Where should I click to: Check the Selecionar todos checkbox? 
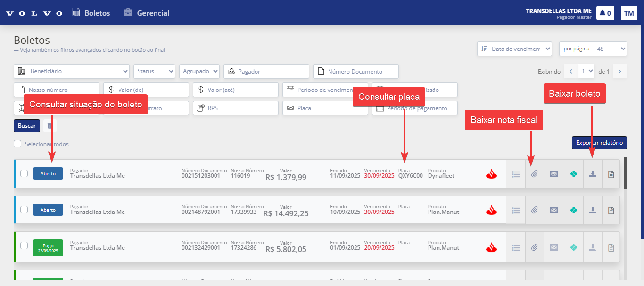17,144
